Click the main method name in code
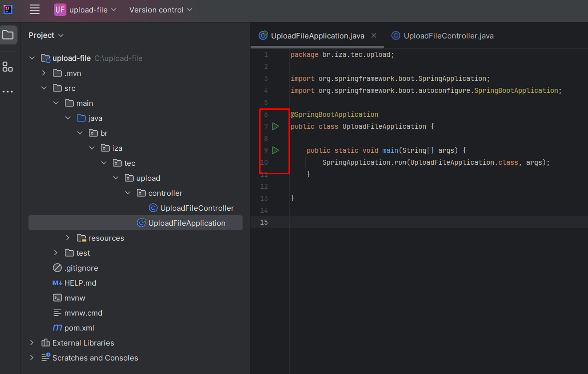Screen dimensions: 588x374 [390, 150]
